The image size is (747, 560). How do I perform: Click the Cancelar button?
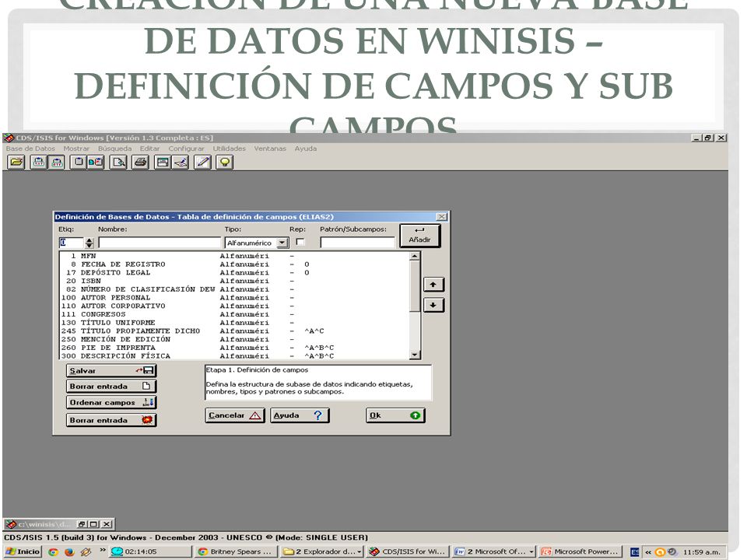(x=234, y=415)
